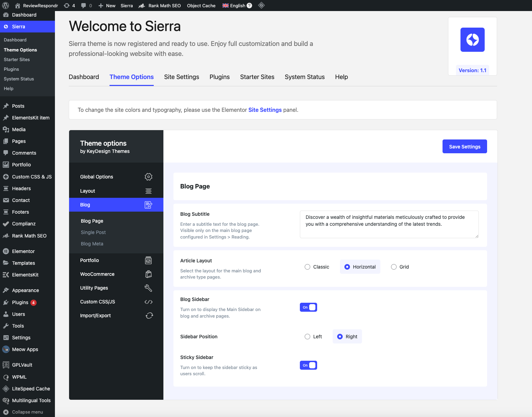Set sidebar position to Left
The height and width of the screenshot is (417, 532).
click(x=307, y=337)
